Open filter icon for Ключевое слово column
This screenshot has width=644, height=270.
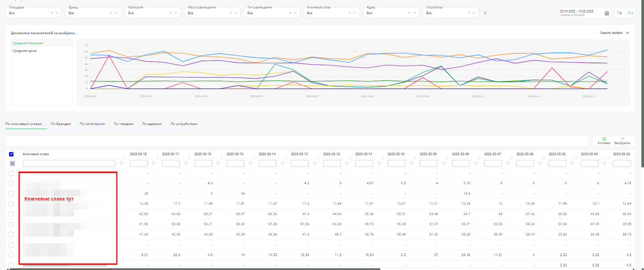121,163
